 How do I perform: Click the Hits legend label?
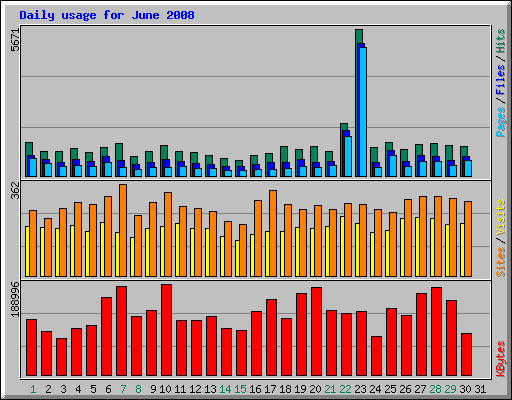tap(501, 41)
